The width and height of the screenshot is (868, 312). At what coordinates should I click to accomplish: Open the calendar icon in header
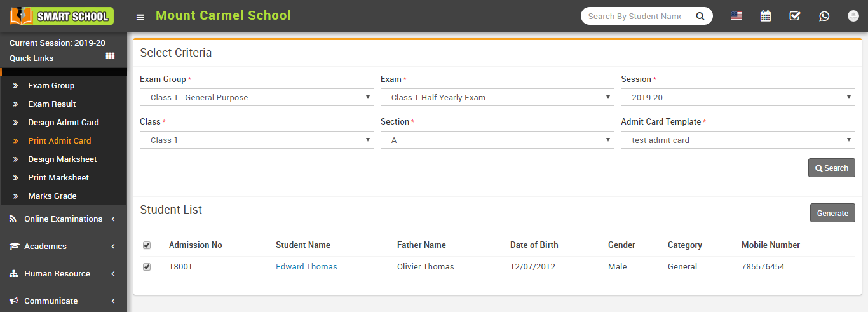pos(766,16)
